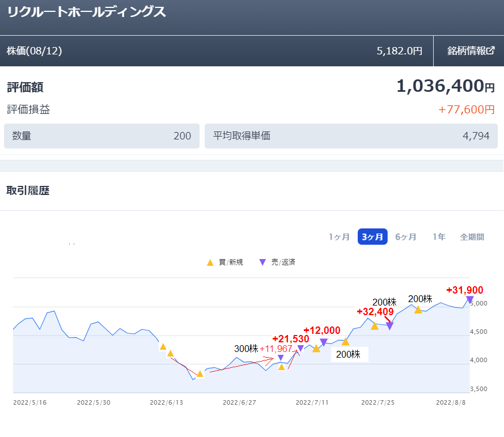
Task: Click the 数量 200 box
Action: click(101, 136)
